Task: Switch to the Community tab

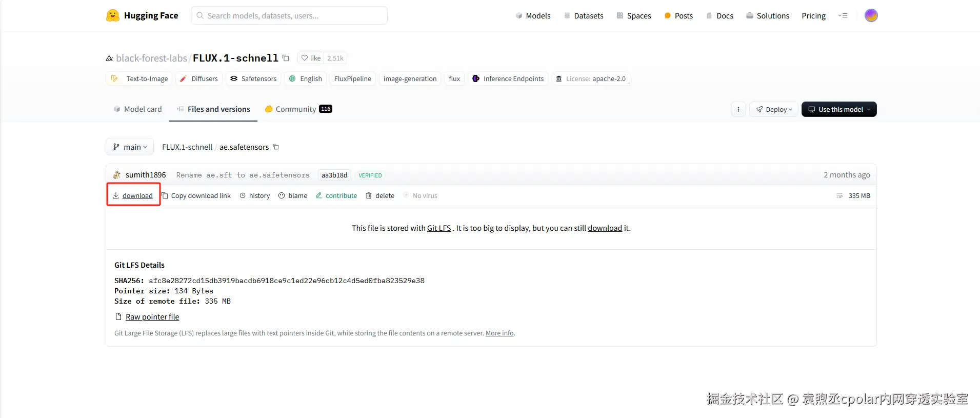Action: 298,109
